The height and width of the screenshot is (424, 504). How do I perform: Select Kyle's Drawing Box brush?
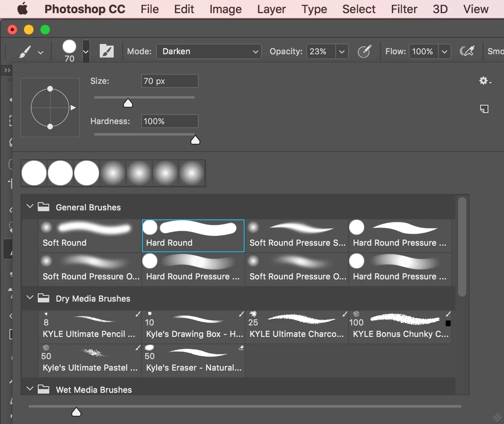pos(193,327)
